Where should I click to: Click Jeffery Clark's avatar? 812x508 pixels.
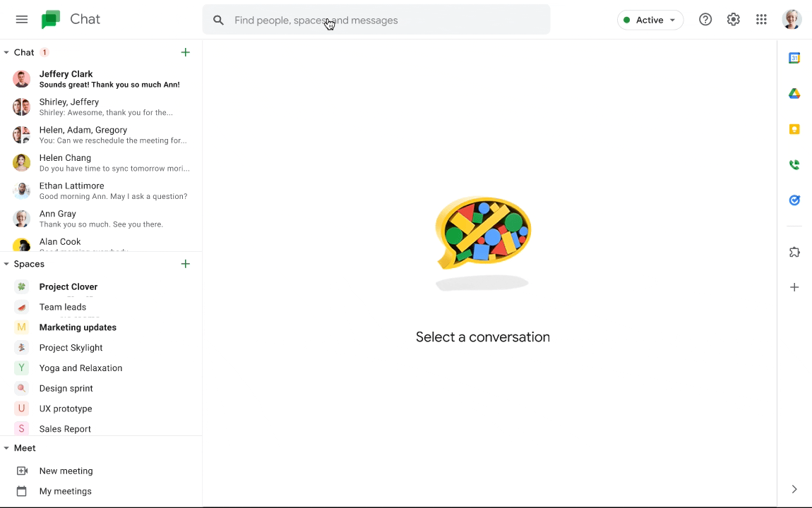tap(21, 79)
